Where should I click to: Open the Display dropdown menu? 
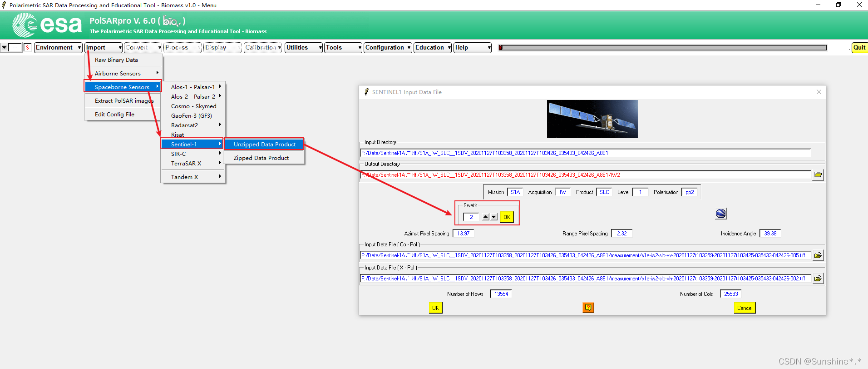pos(222,48)
